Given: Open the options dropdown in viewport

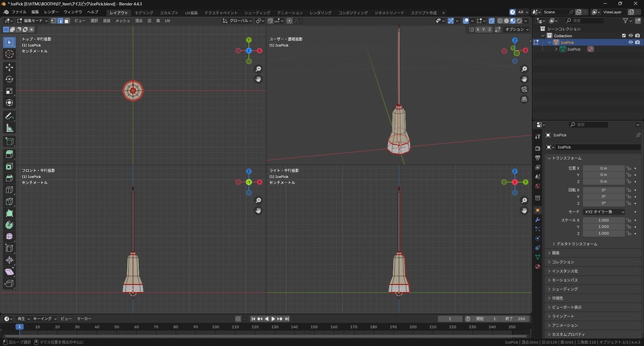Looking at the screenshot, I should (517, 30).
